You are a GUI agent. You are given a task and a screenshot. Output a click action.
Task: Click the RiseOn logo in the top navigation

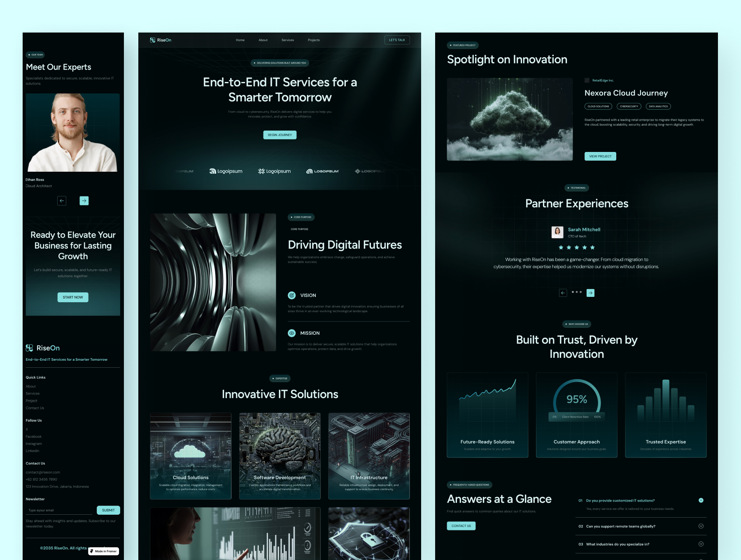(161, 40)
